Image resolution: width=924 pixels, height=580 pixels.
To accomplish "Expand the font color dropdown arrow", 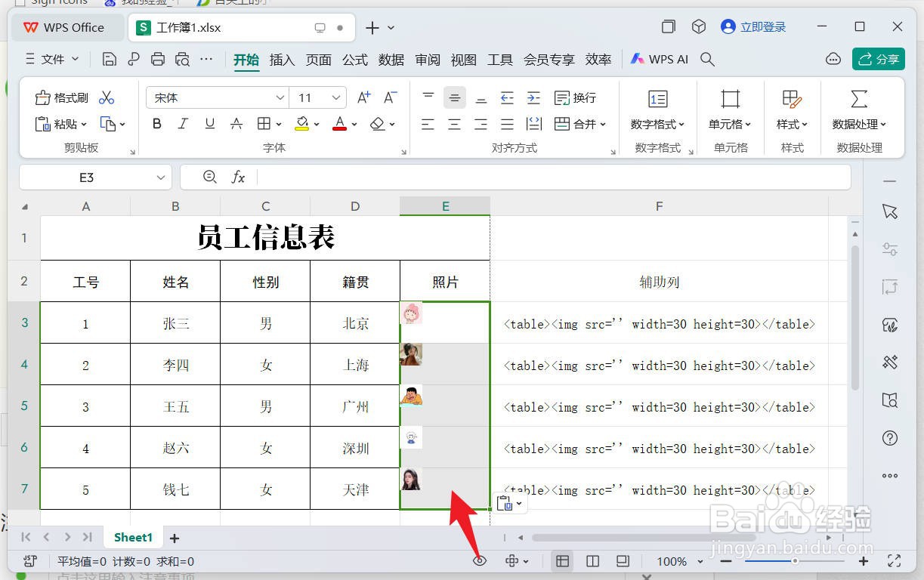I will coord(354,125).
